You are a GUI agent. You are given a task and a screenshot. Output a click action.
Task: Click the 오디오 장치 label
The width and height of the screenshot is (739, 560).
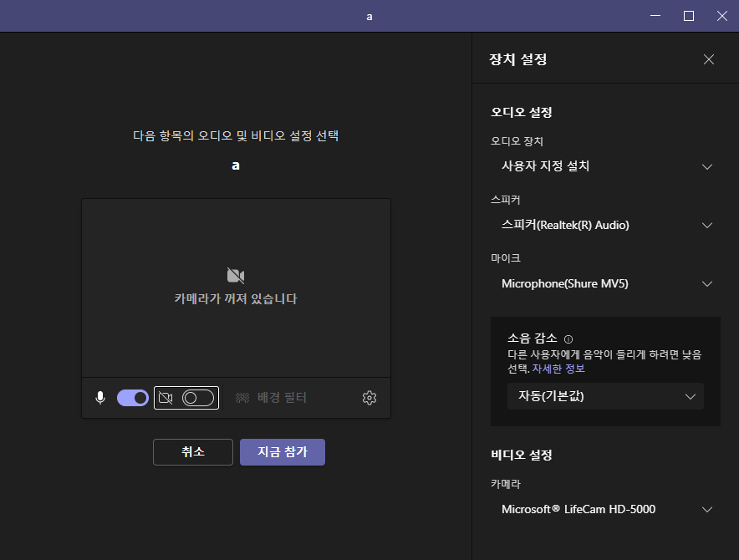[x=517, y=141]
